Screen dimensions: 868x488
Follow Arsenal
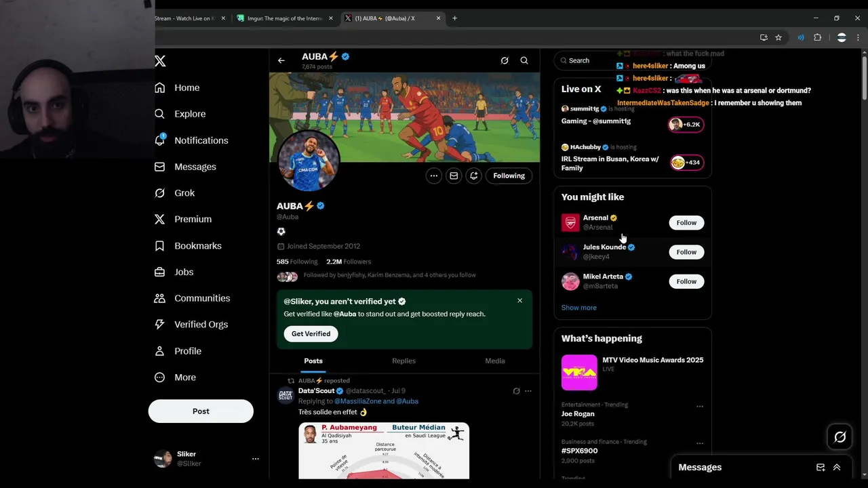[x=686, y=222]
